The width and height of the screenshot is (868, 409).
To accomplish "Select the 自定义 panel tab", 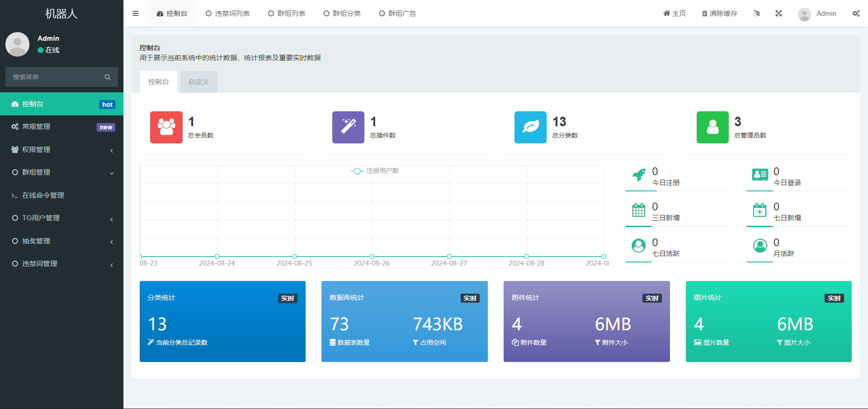I will [x=199, y=82].
